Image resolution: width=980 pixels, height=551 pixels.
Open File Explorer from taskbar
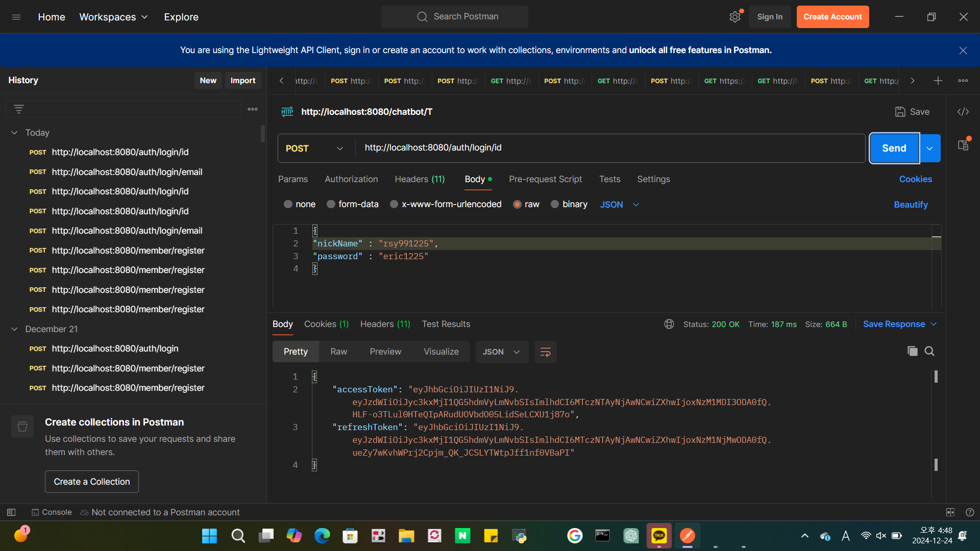pyautogui.click(x=406, y=536)
